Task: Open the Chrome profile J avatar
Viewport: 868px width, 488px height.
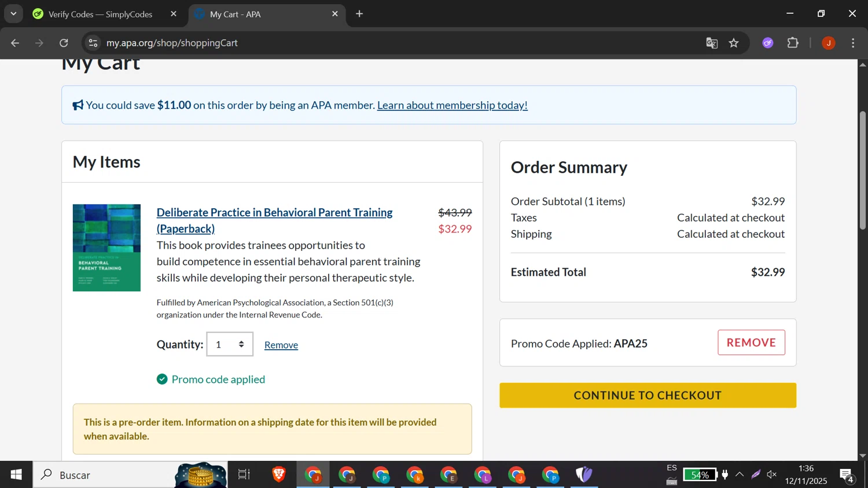Action: [829, 43]
